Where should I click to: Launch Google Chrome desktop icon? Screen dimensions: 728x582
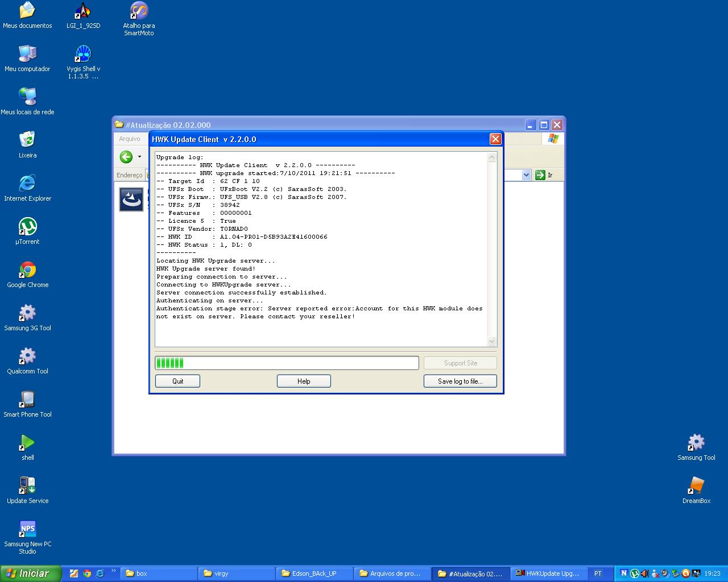(x=27, y=275)
